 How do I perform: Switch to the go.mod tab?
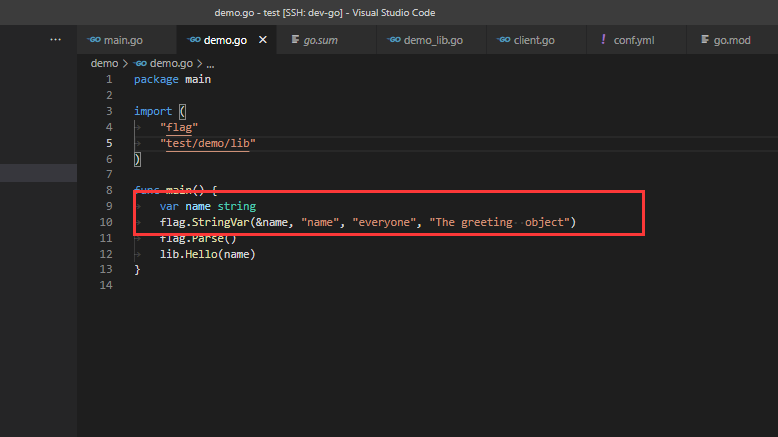coord(732,40)
